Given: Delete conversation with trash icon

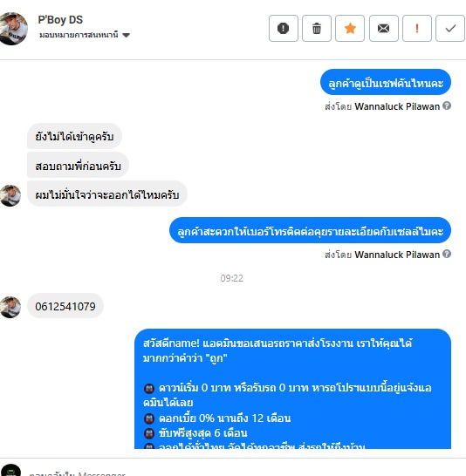Looking at the screenshot, I should 317,28.
